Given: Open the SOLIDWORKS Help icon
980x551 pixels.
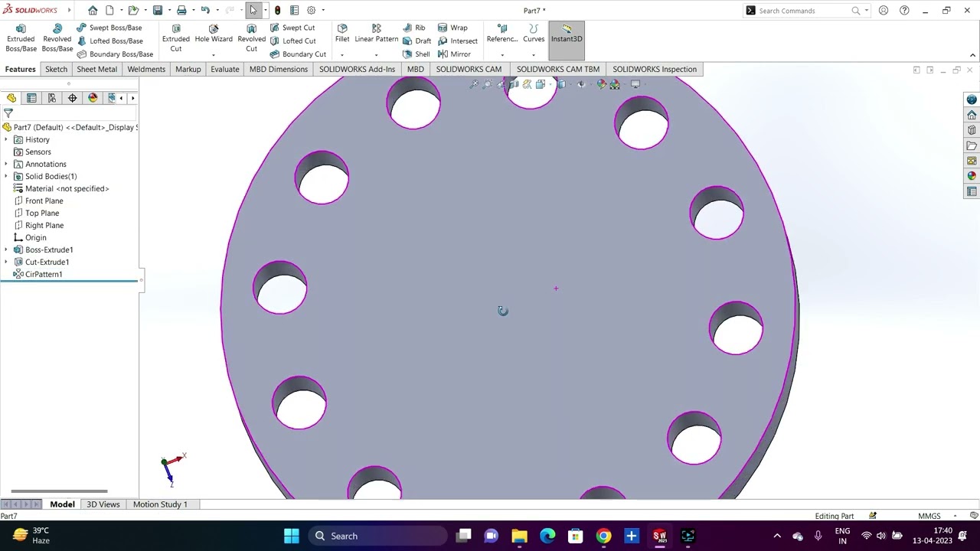Looking at the screenshot, I should click(904, 10).
